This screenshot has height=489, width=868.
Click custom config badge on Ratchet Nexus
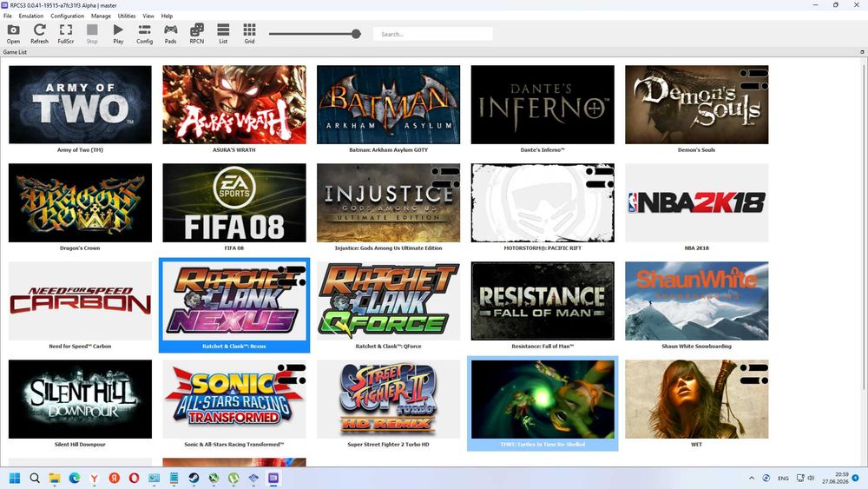coord(292,275)
